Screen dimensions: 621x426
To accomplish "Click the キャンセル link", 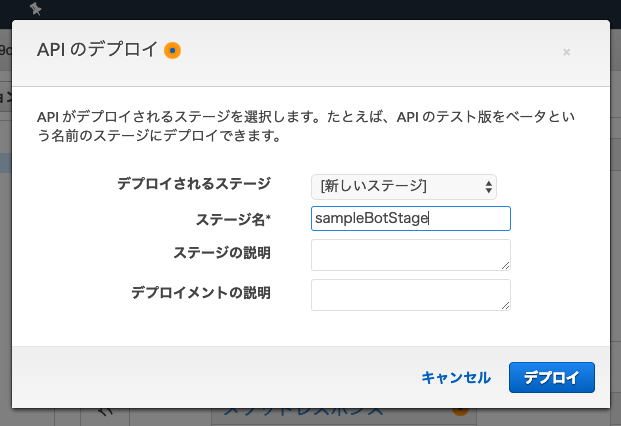I will click(456, 378).
